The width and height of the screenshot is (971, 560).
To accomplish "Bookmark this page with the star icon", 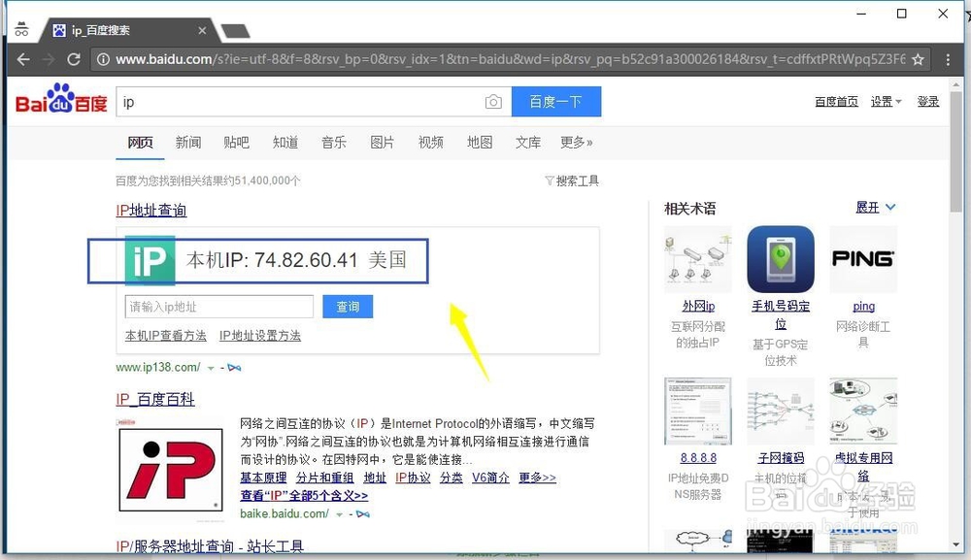I will (x=918, y=59).
